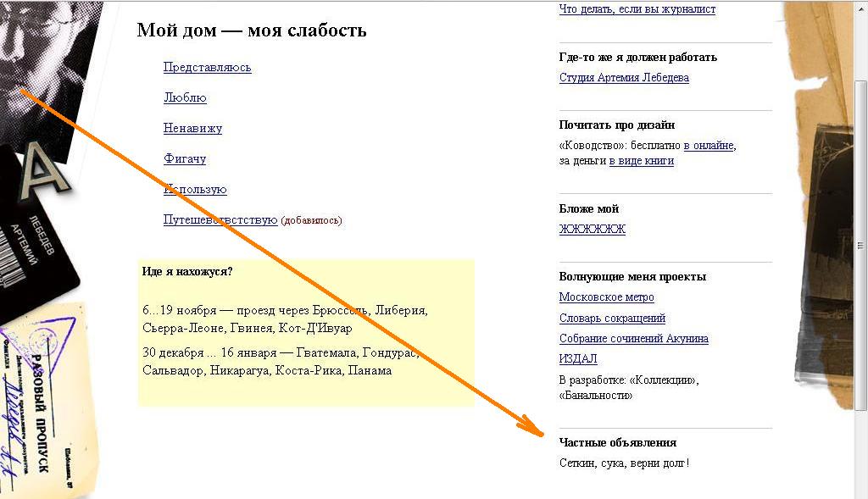
Task: Click the «Иде я нахожуся?» heading
Action: pos(187,272)
